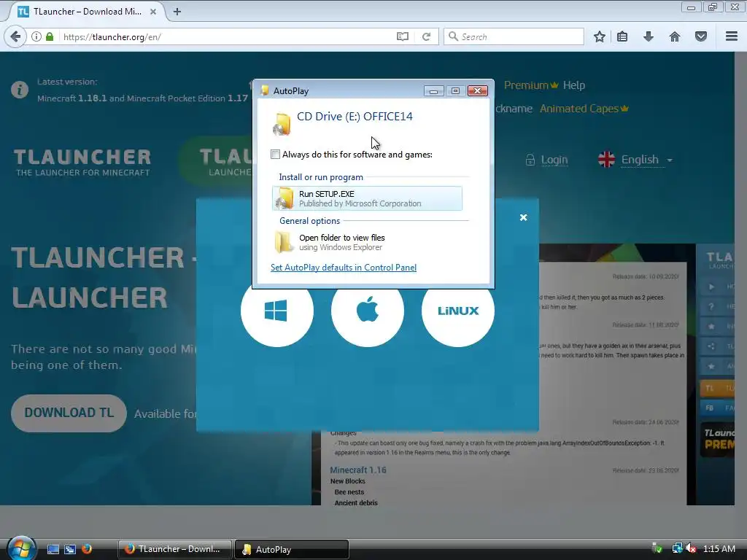Click the network tray icon
Screen dimensions: 747x560
[677, 548]
